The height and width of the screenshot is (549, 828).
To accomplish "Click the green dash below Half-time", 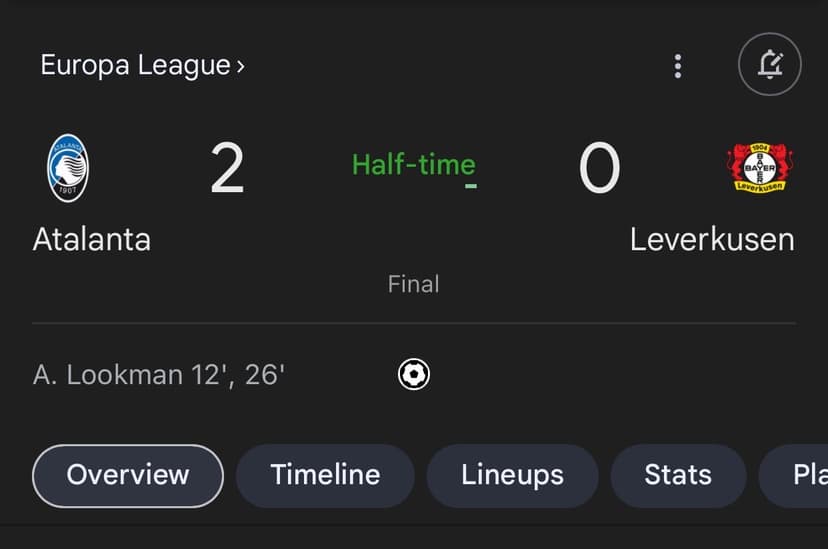I will coord(471,186).
